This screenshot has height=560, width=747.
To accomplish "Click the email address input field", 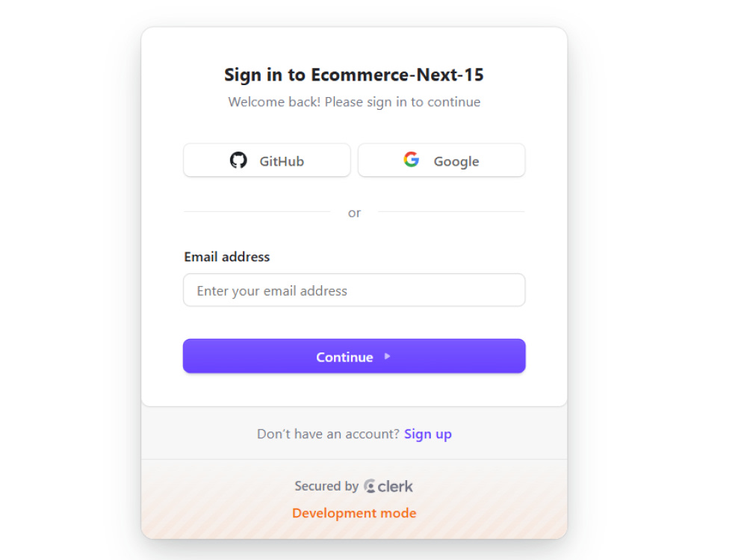I will pos(354,290).
